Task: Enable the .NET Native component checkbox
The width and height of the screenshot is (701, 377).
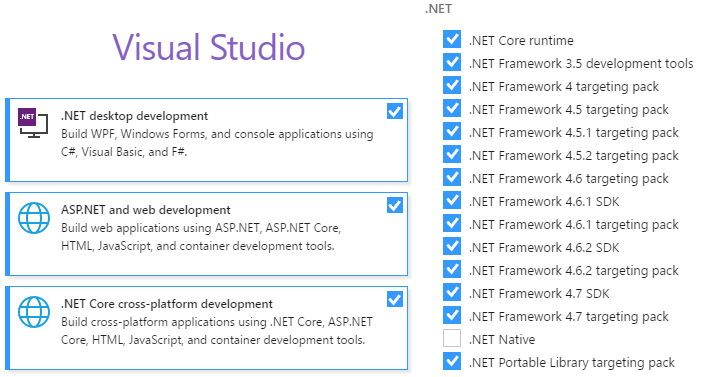Action: click(452, 338)
